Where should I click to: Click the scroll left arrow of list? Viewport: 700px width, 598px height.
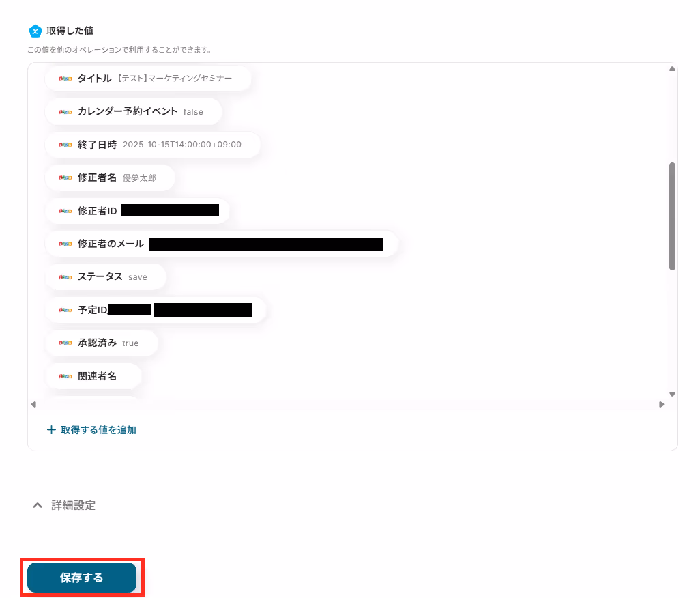33,405
